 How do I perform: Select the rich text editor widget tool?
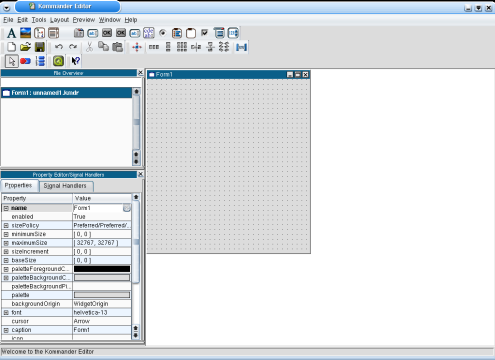point(149,33)
